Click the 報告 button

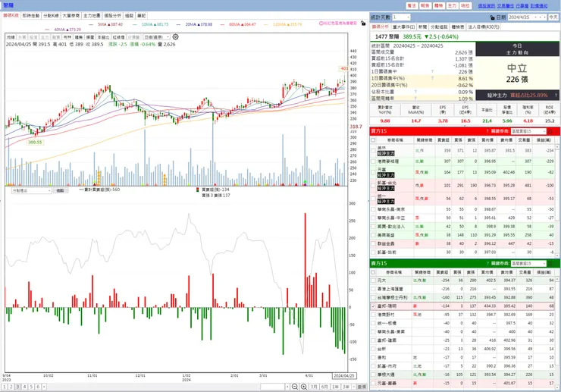[425, 6]
